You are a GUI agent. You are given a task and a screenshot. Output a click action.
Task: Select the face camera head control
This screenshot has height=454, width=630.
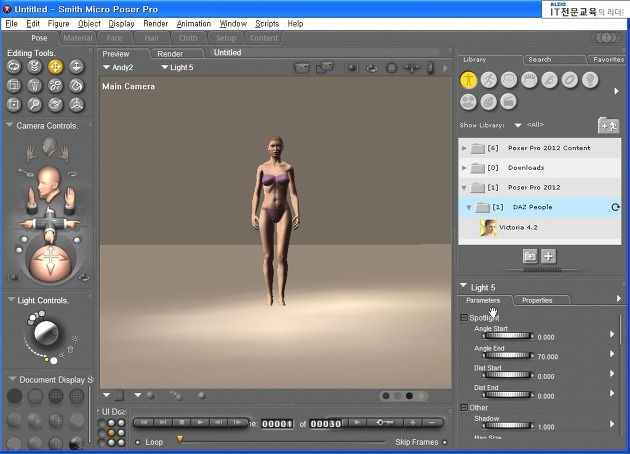click(50, 147)
